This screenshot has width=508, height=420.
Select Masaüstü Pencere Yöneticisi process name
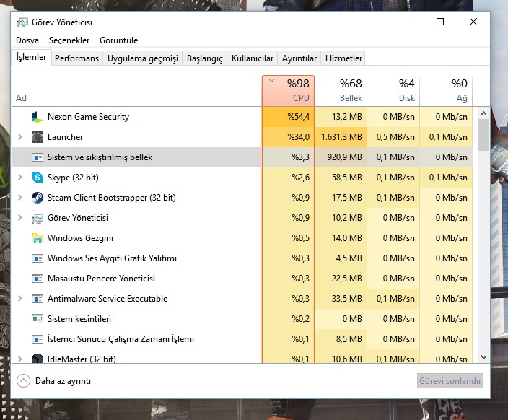pyautogui.click(x=101, y=279)
